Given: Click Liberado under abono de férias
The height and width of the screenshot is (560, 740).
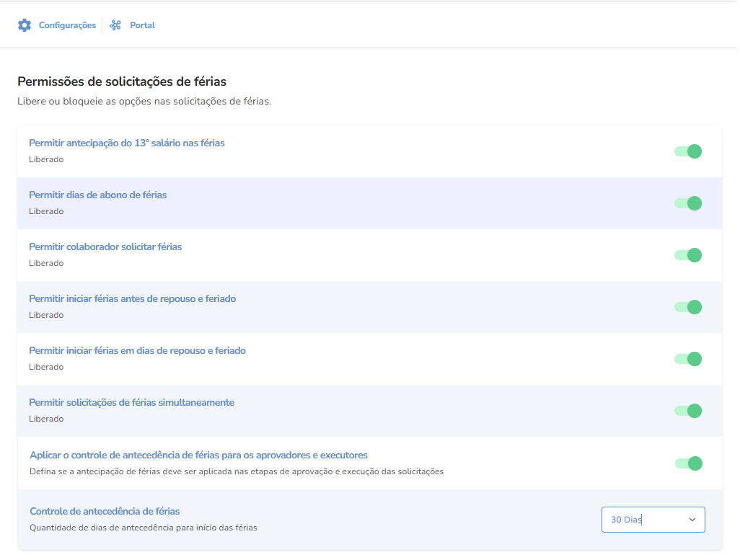Looking at the screenshot, I should click(46, 211).
